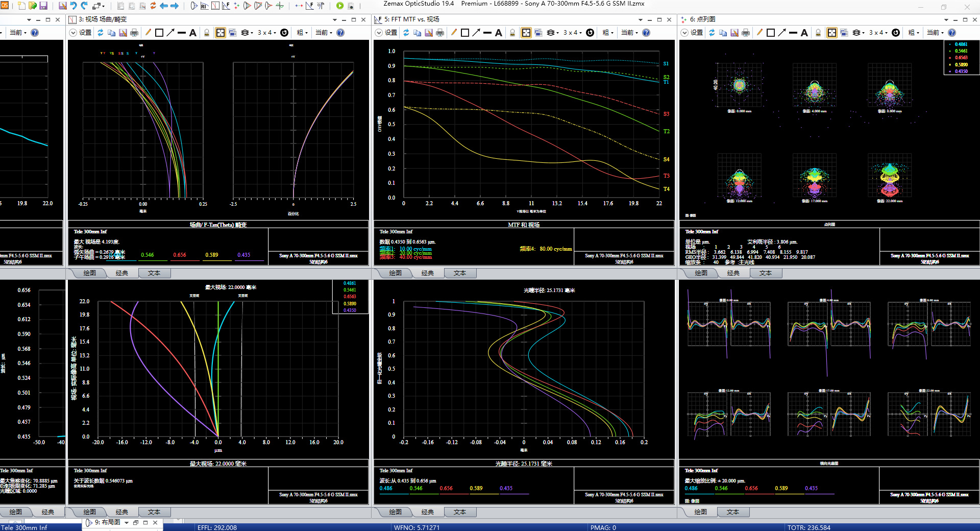Select arrow annotation tool in FFT MTF window
The width and height of the screenshot is (980, 531).
click(x=476, y=33)
